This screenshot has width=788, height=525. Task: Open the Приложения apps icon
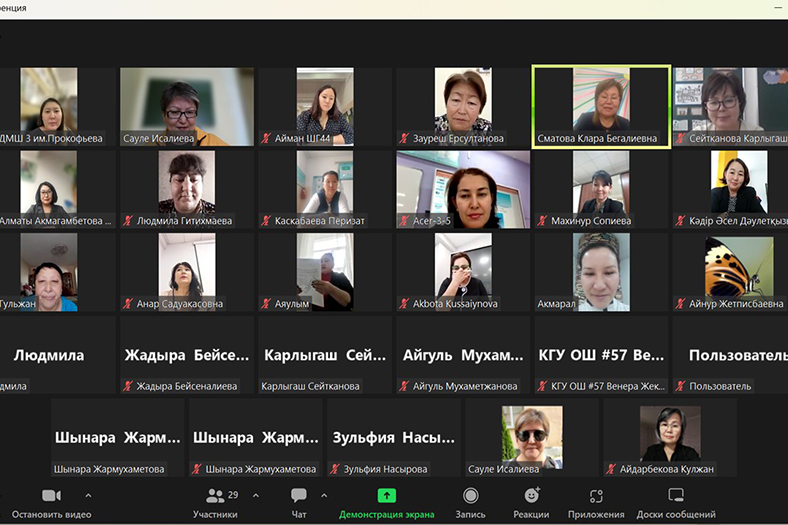click(x=596, y=497)
